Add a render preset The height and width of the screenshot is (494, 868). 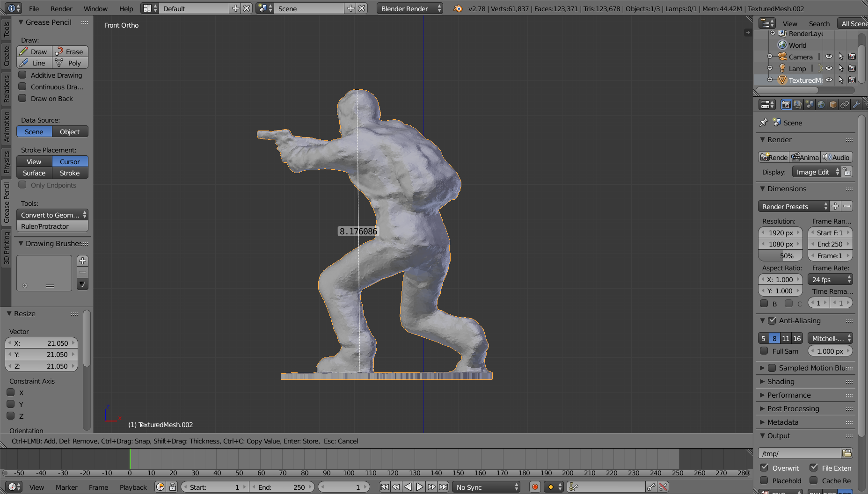pos(835,206)
